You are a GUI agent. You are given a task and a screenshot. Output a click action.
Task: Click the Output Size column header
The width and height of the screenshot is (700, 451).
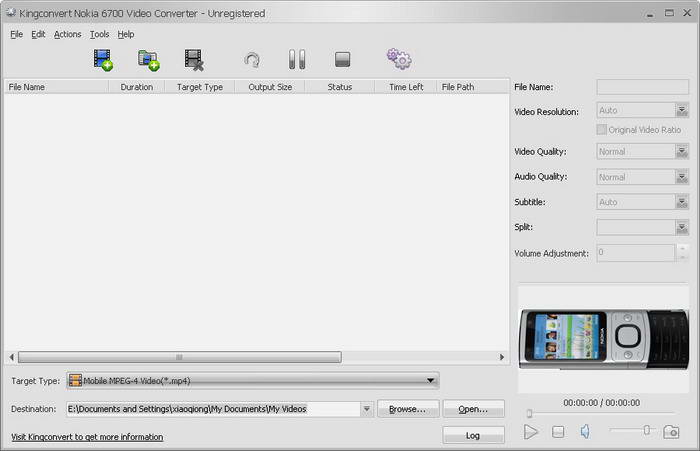[270, 87]
